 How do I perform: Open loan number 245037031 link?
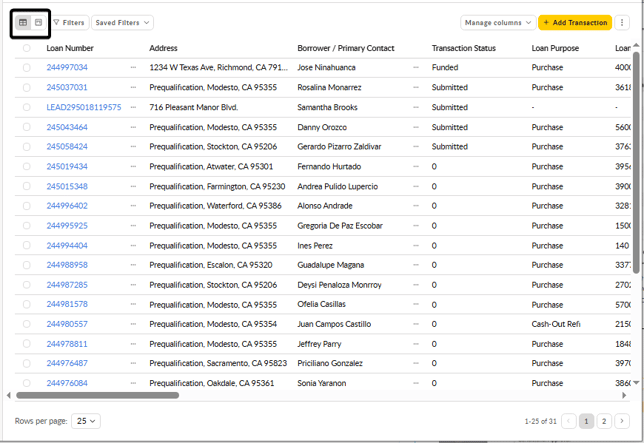tap(67, 87)
